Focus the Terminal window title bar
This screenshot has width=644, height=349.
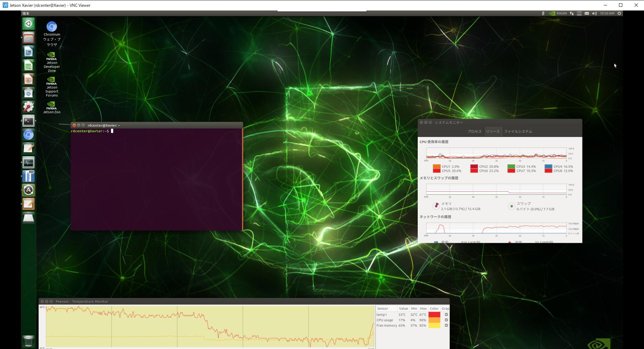tap(157, 125)
